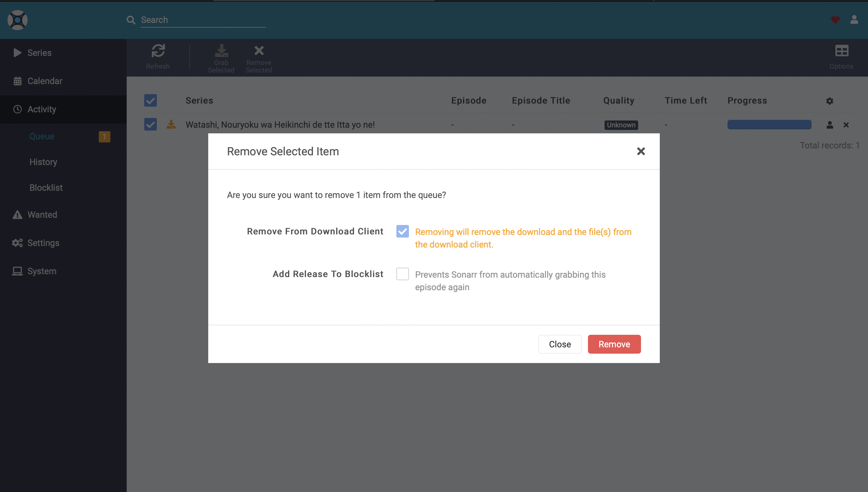
Task: Open the Series section in sidebar
Action: click(x=39, y=52)
